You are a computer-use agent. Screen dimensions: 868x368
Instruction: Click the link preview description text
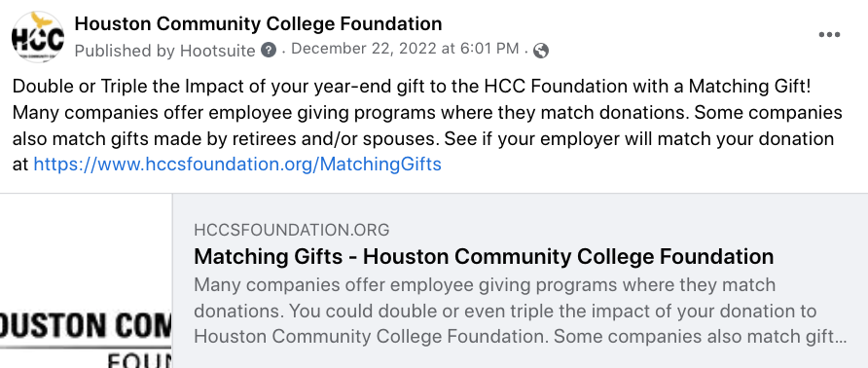click(521, 311)
